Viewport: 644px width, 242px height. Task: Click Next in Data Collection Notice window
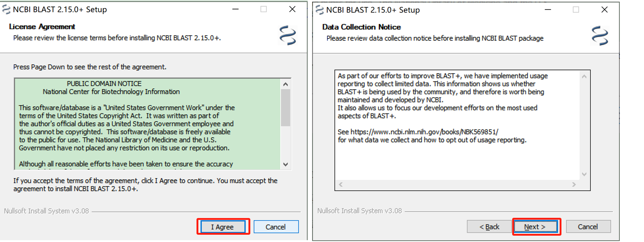click(x=536, y=227)
